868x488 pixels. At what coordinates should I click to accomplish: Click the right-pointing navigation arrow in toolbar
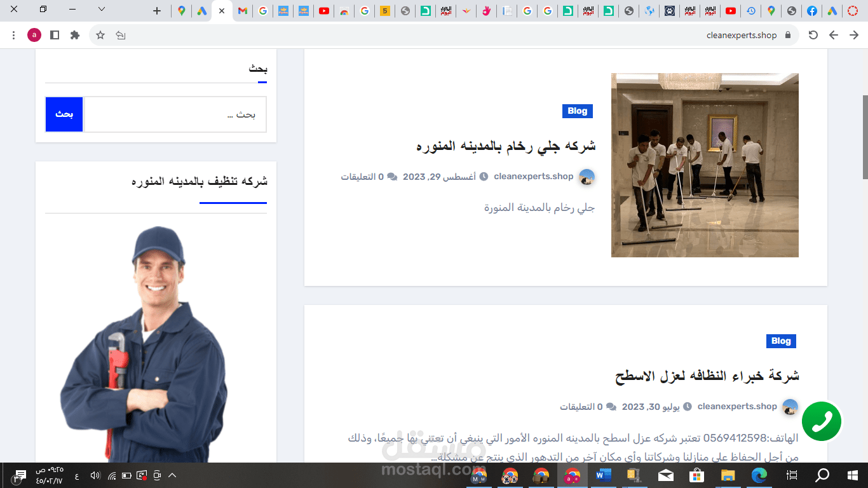pyautogui.click(x=854, y=35)
